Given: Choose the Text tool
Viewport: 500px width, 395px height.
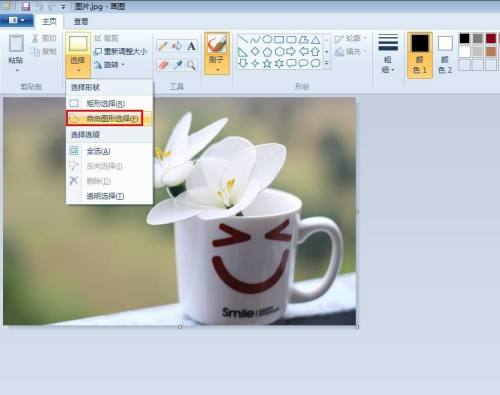Looking at the screenshot, I should (x=191, y=46).
